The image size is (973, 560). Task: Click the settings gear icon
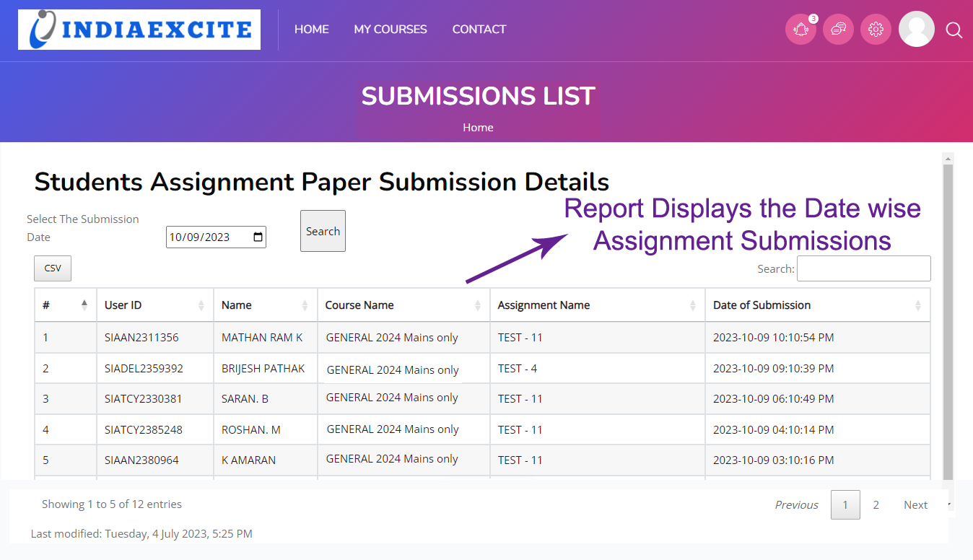coord(876,30)
